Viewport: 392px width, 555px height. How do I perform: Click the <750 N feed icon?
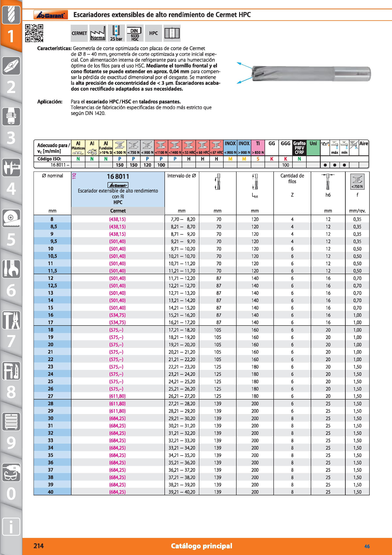(357, 181)
